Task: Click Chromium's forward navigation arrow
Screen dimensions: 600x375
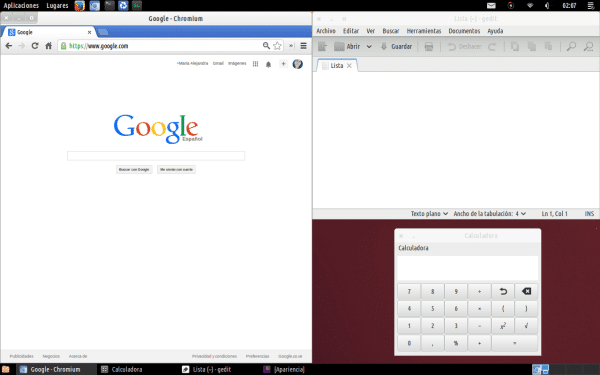Action: click(22, 46)
